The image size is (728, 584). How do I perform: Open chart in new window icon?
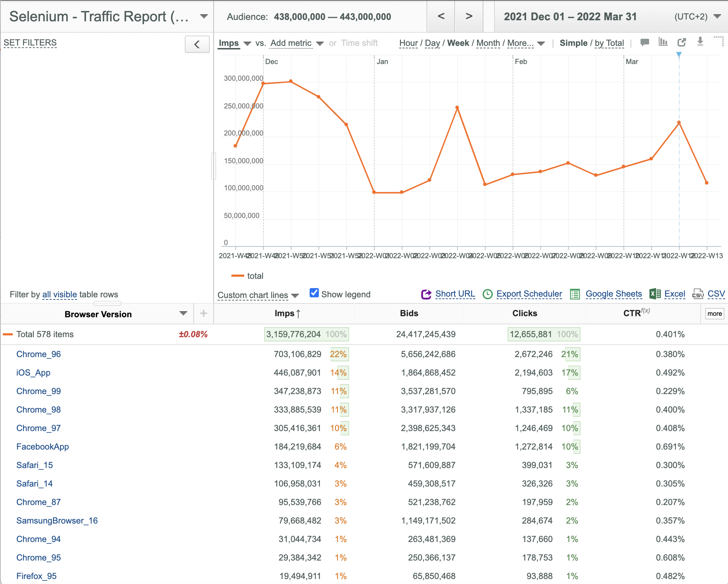681,42
